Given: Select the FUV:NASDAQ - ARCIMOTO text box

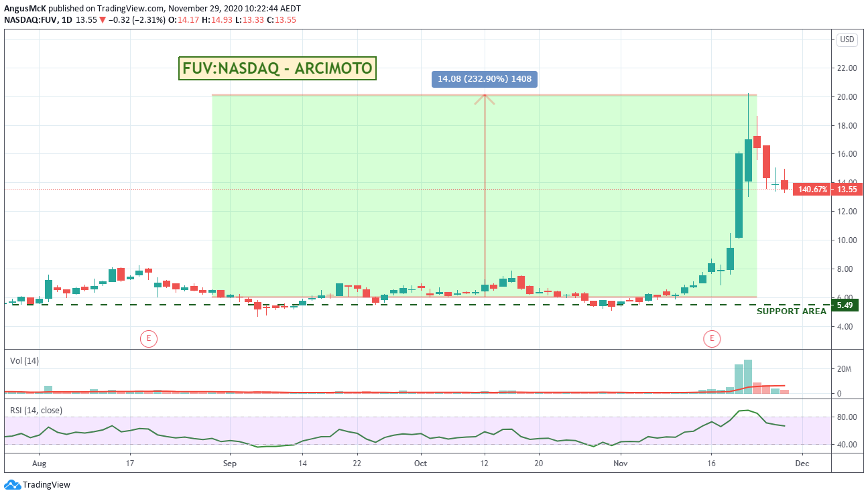Looking at the screenshot, I should 277,68.
